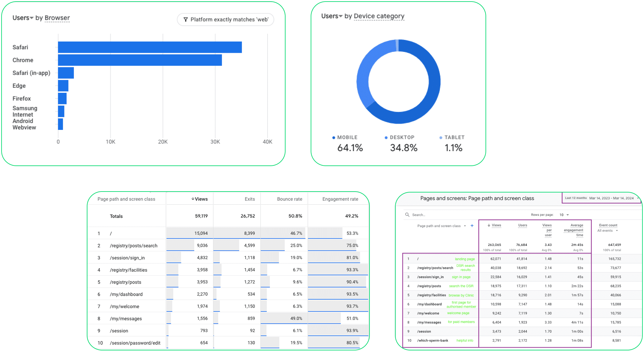Click the descending sort arrow beside Views in right table
Screen dimensions: 644x351
pos(489,225)
